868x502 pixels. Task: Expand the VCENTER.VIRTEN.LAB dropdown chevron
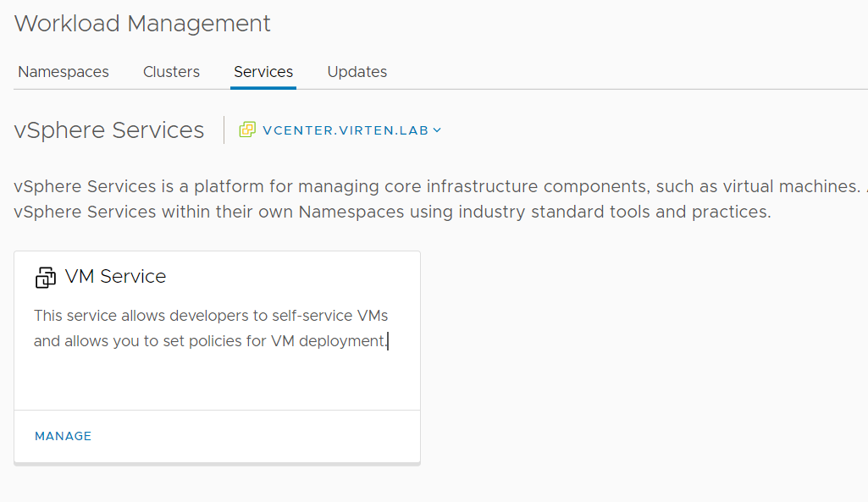[437, 130]
